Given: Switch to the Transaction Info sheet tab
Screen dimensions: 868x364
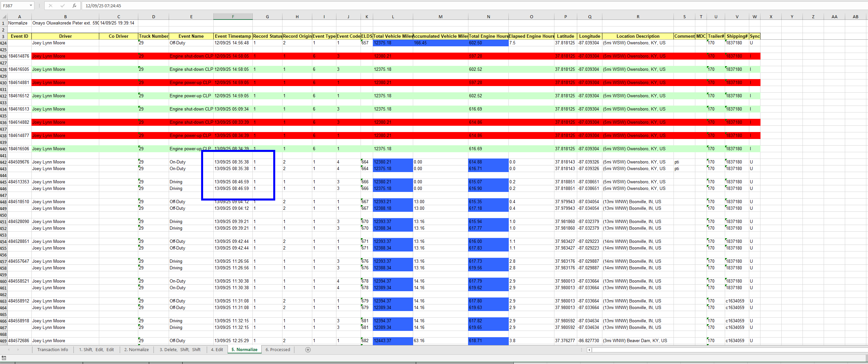Looking at the screenshot, I should click(x=53, y=350).
